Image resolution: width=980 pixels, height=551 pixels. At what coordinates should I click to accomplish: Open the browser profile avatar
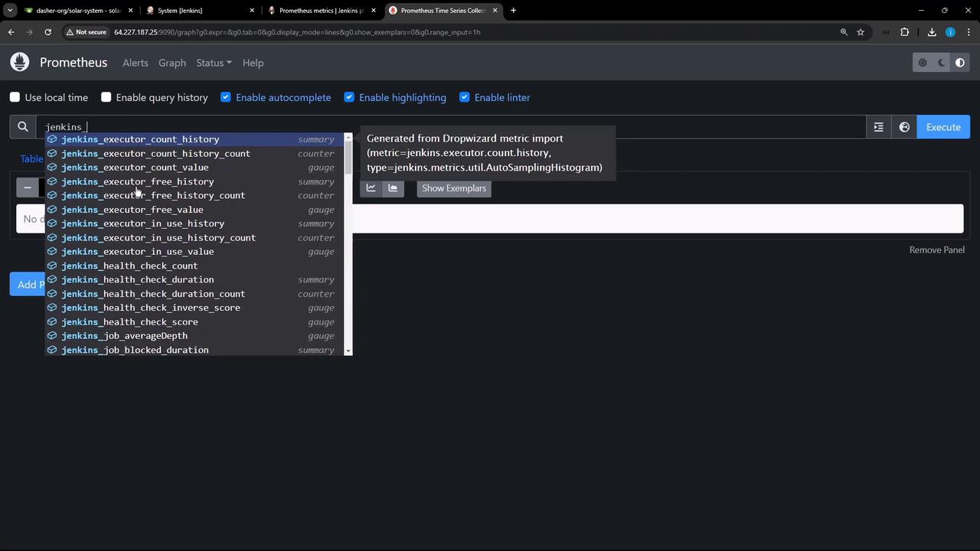pos(950,32)
